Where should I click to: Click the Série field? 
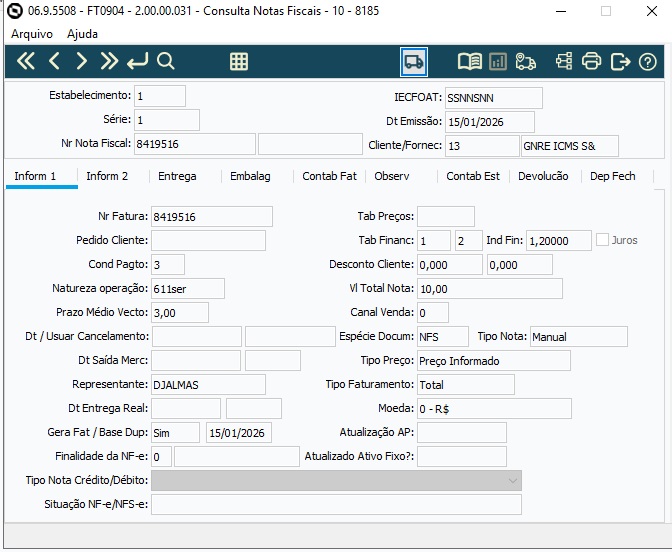coord(167,120)
